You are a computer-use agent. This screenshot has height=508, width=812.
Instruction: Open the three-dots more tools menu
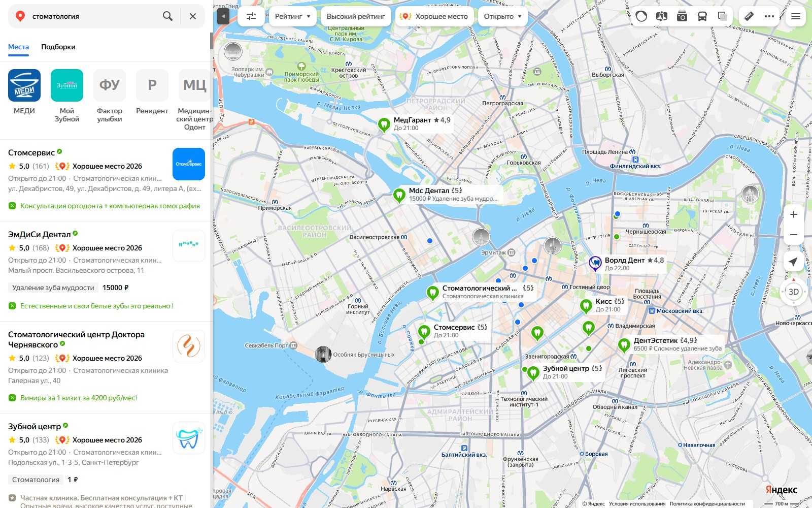(769, 16)
